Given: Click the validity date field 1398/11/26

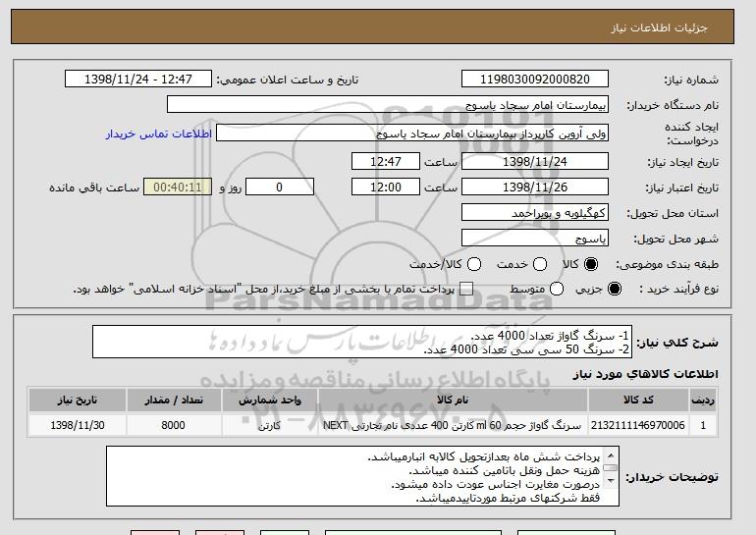Looking at the screenshot, I should (535, 187).
